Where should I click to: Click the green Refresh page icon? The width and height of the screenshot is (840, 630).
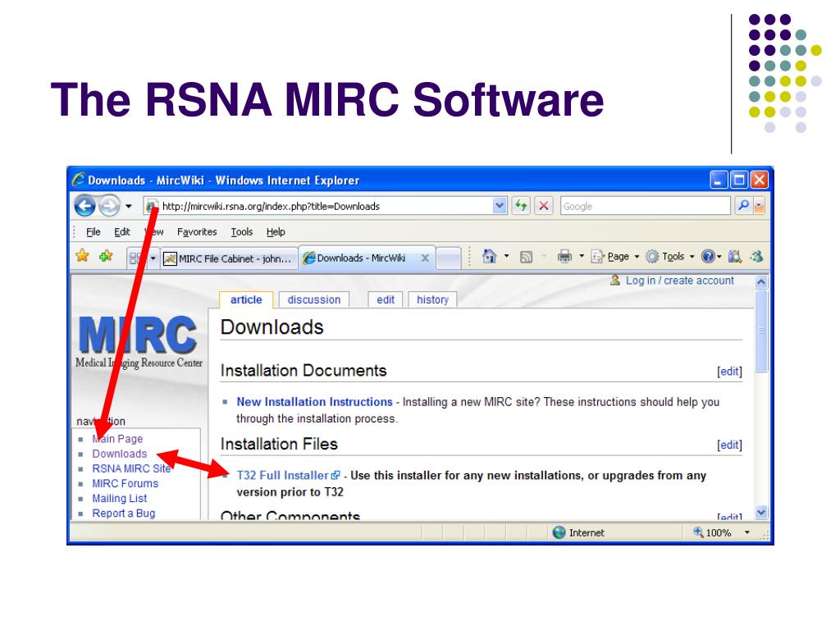(x=521, y=206)
